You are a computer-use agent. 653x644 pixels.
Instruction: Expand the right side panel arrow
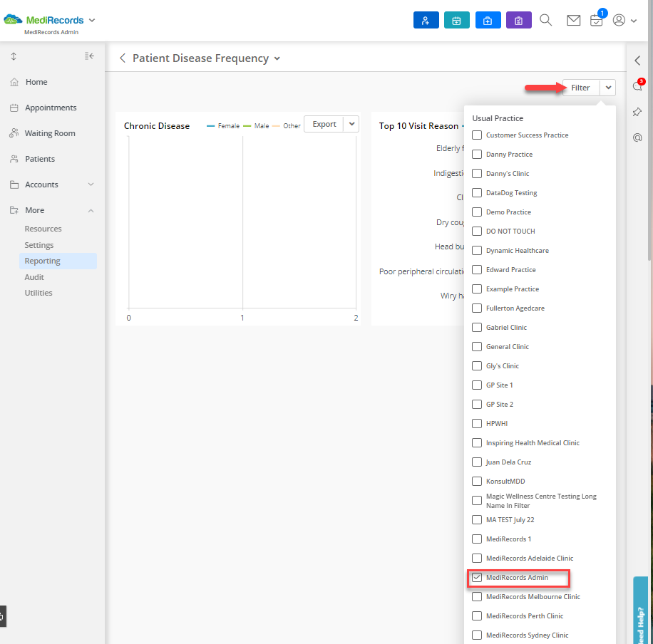click(x=637, y=61)
